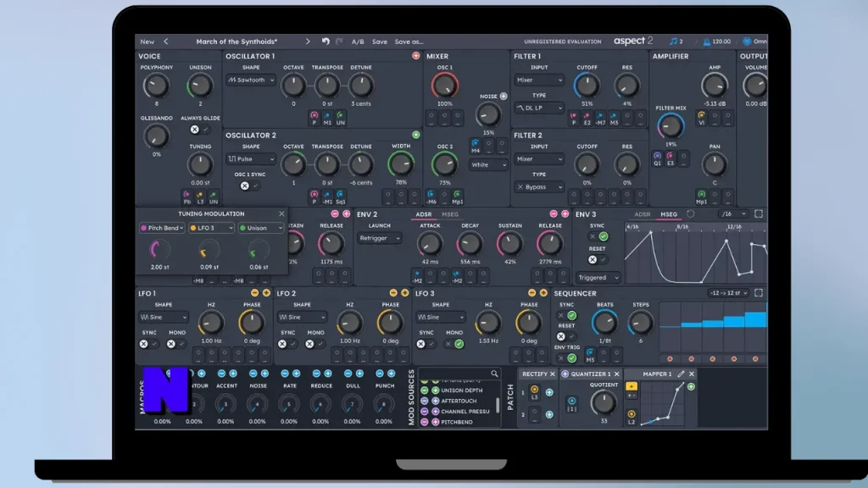The height and width of the screenshot is (488, 868).
Task: Click the Save as button
Action: (x=409, y=42)
